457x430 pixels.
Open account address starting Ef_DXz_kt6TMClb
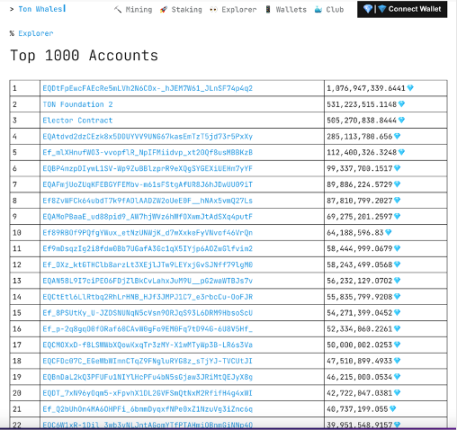[147, 264]
